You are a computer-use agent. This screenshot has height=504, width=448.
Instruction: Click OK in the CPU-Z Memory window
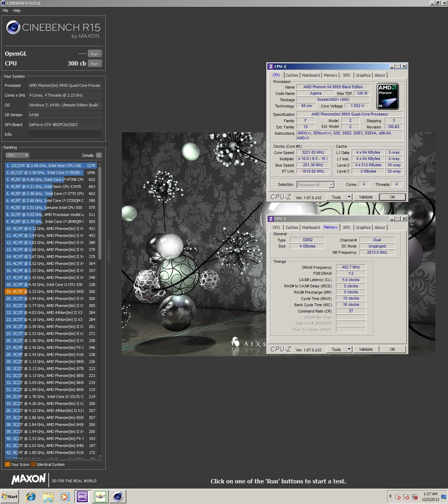(393, 349)
